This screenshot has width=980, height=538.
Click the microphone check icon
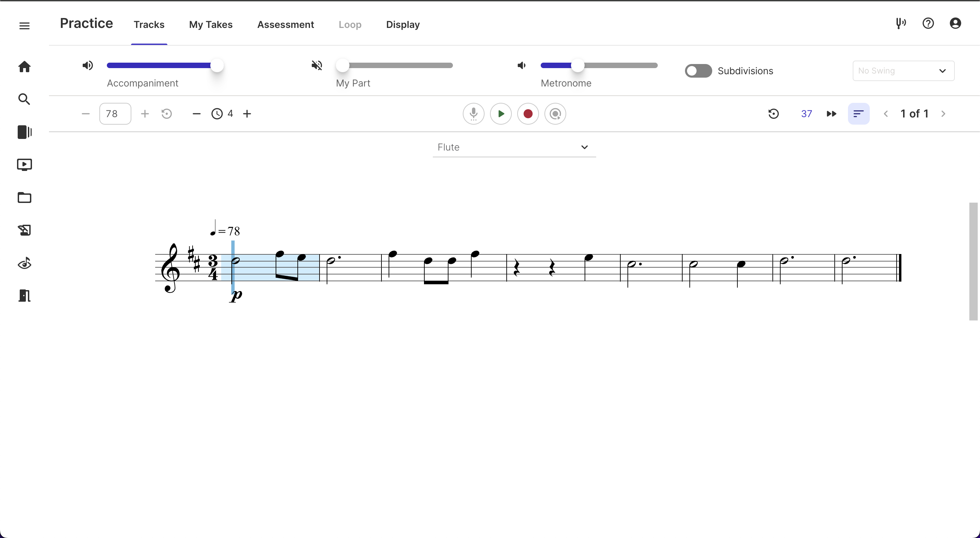click(473, 114)
